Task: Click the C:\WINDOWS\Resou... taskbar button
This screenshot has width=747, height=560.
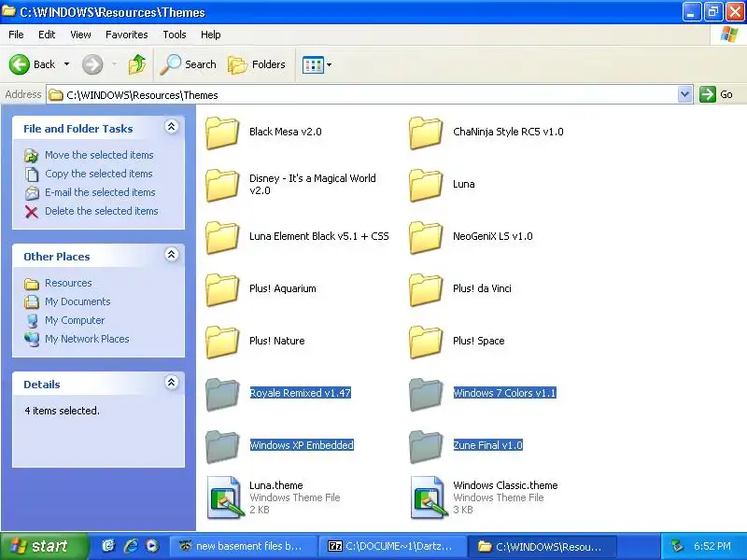Action: click(543, 546)
